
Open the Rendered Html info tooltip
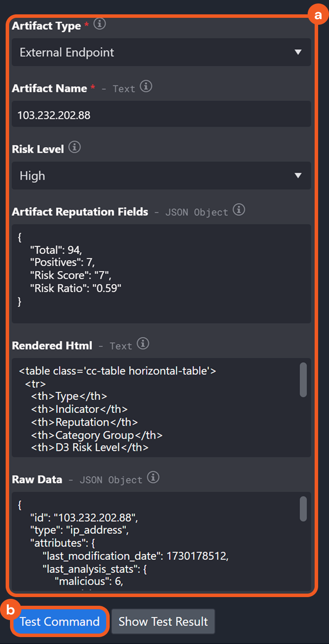[x=144, y=344]
